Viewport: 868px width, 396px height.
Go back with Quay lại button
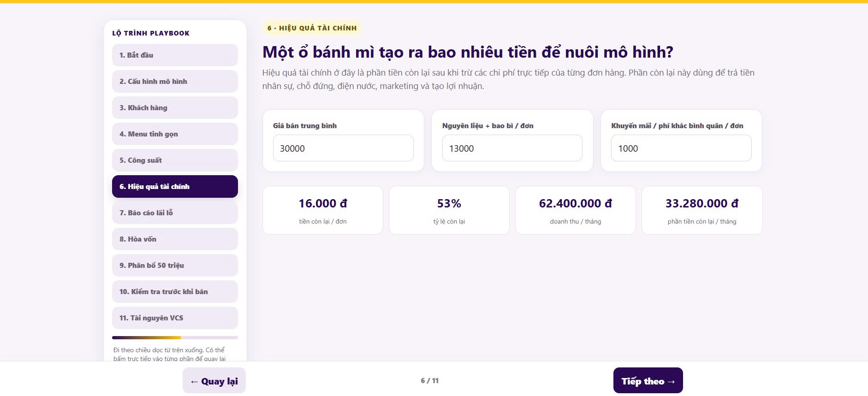pos(214,380)
